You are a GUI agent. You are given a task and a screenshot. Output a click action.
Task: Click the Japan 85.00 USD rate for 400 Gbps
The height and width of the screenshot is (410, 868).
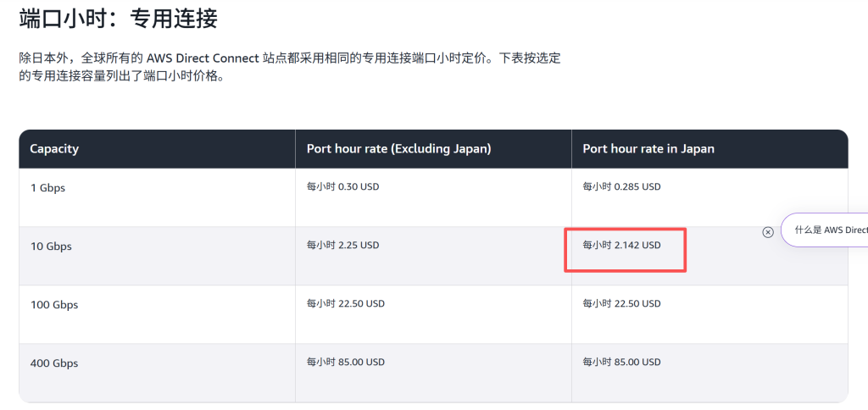coord(621,362)
